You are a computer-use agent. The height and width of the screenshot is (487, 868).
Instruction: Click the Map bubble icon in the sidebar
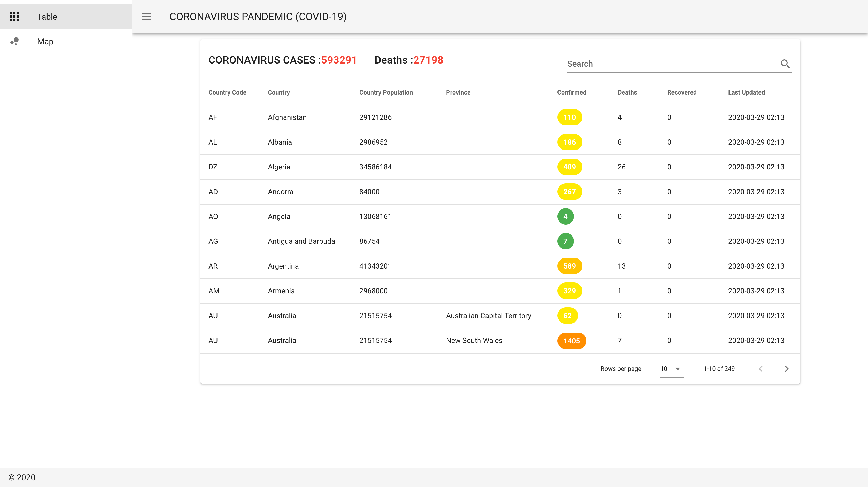(x=14, y=41)
